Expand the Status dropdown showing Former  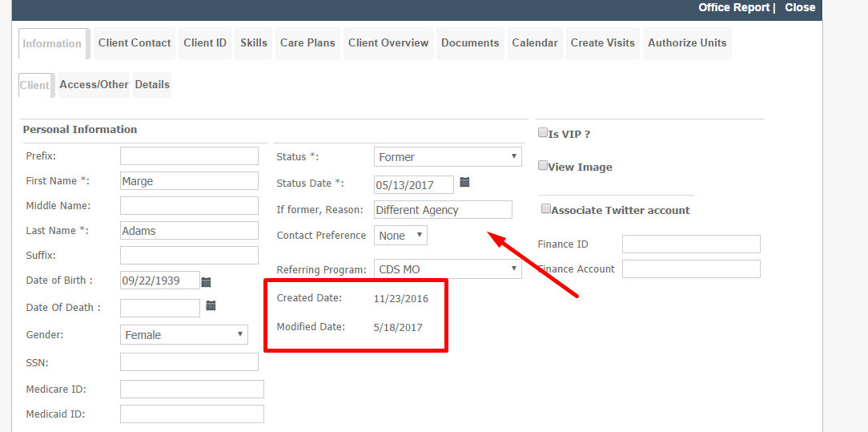448,157
